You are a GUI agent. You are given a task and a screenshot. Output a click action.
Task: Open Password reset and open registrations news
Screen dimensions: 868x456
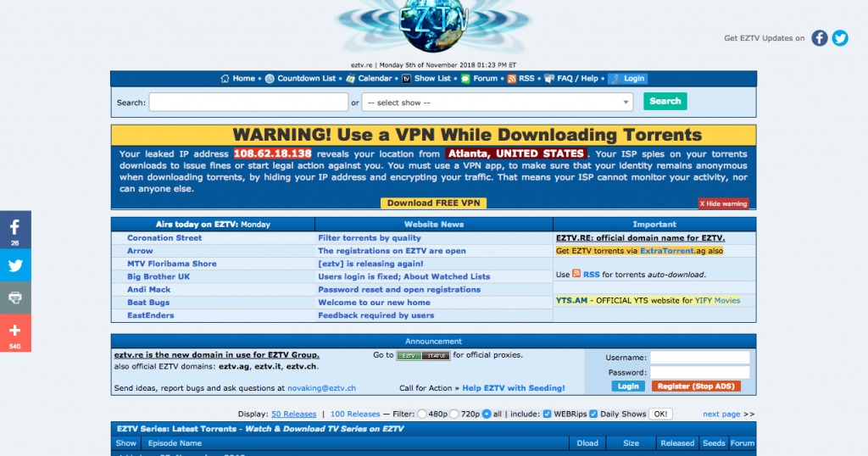pyautogui.click(x=399, y=289)
